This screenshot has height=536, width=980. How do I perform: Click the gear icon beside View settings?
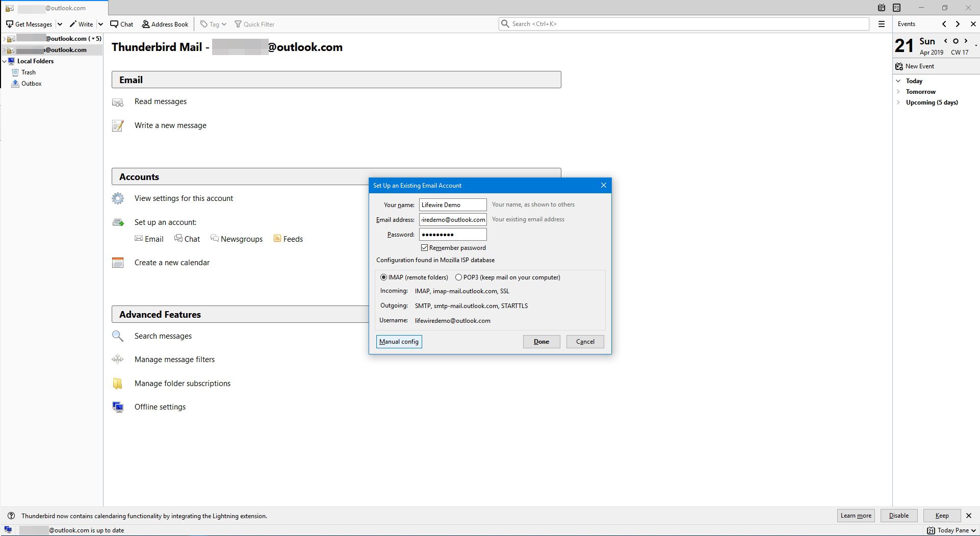coord(118,198)
